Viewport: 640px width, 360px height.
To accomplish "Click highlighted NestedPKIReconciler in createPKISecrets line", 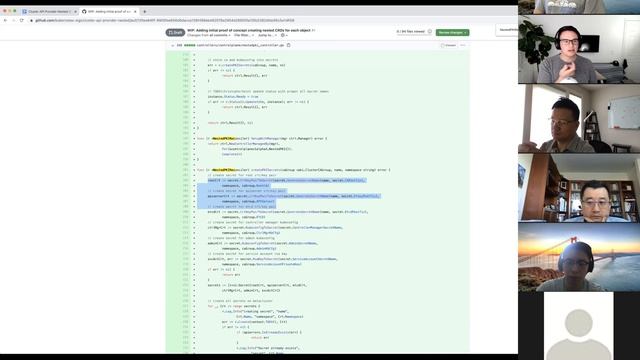I will click(x=224, y=170).
